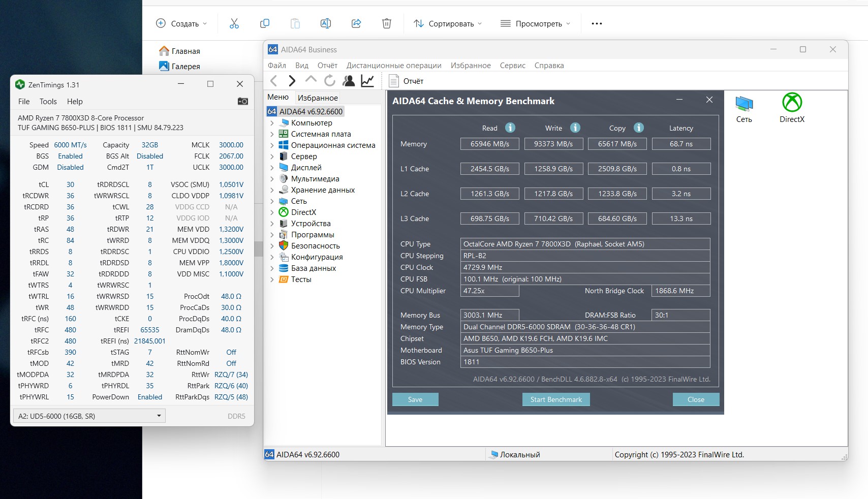The image size is (868, 499).
Task: Select the Конфигурация tree item
Action: coord(317,257)
